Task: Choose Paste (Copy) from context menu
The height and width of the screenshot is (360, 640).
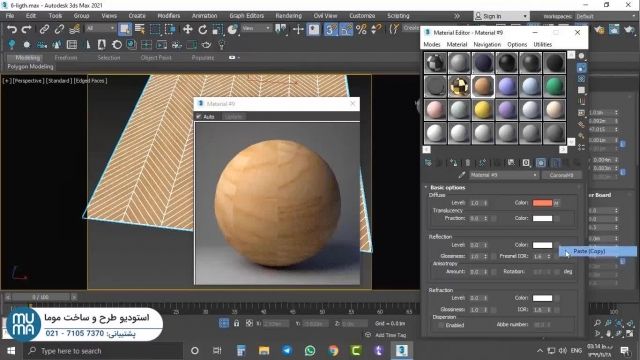Action: (598, 251)
